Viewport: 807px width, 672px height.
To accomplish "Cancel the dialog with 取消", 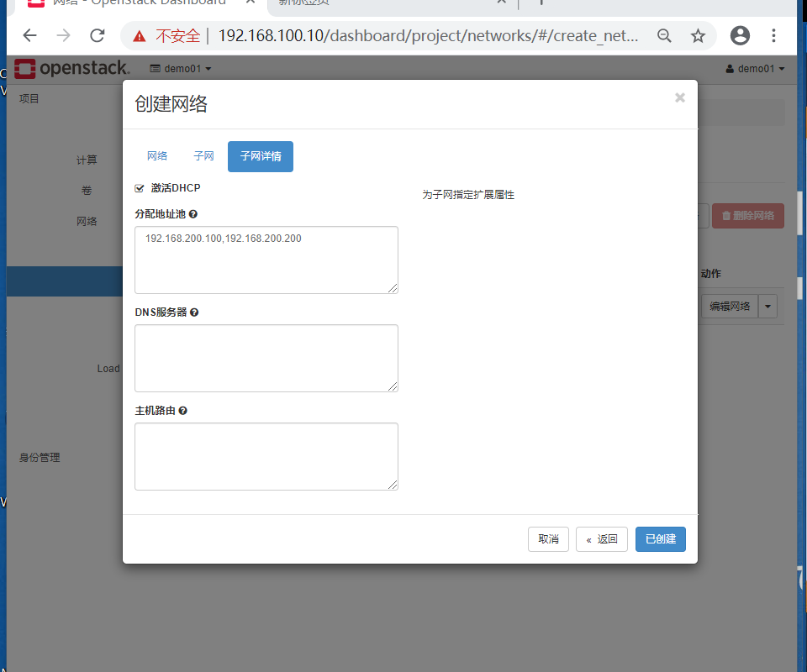I will coord(548,538).
